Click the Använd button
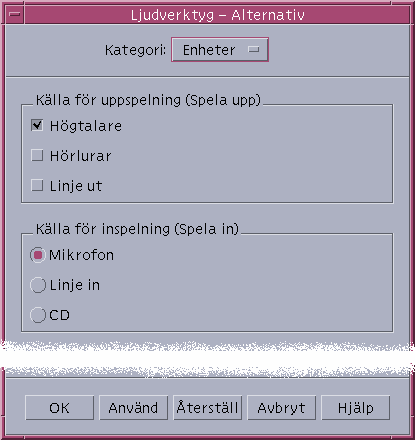The width and height of the screenshot is (415, 440). coord(134,408)
